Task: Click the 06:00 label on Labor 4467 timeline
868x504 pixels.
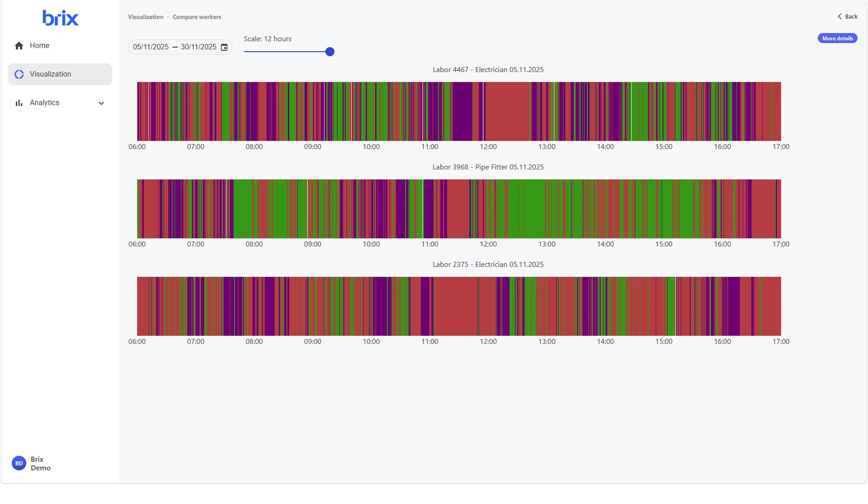Action: point(137,147)
